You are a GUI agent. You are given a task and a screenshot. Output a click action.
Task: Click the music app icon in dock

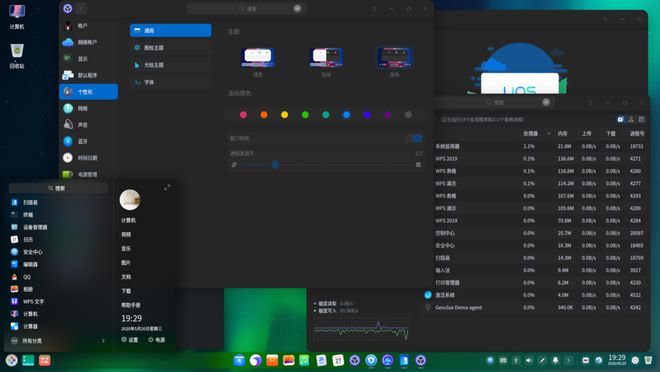(x=304, y=360)
